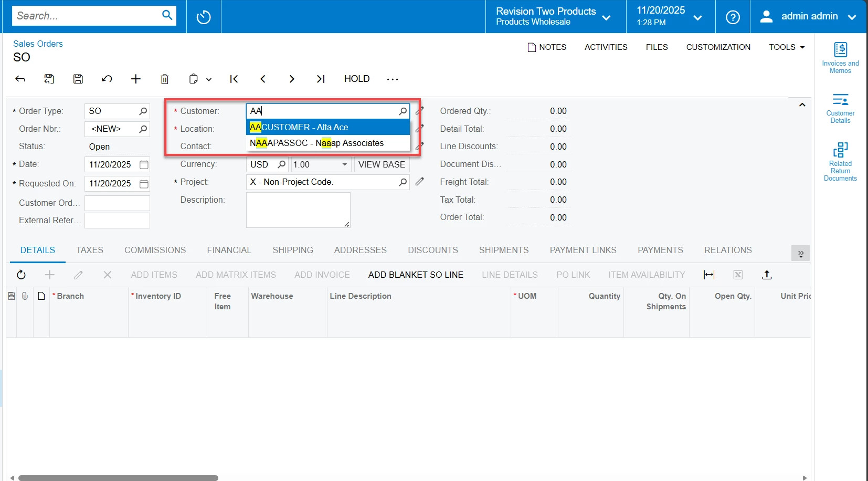The image size is (868, 481).
Task: Click the Load Records upload icon
Action: (767, 275)
